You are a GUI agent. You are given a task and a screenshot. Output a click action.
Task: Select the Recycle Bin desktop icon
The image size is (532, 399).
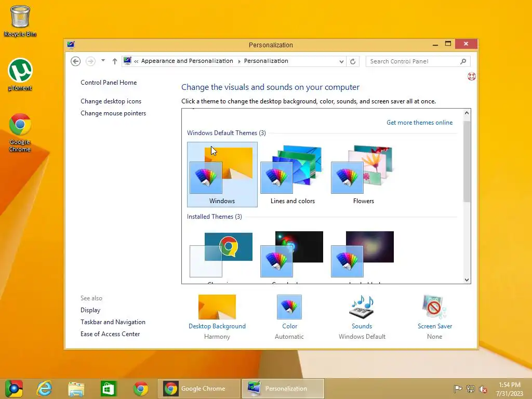pyautogui.click(x=20, y=21)
